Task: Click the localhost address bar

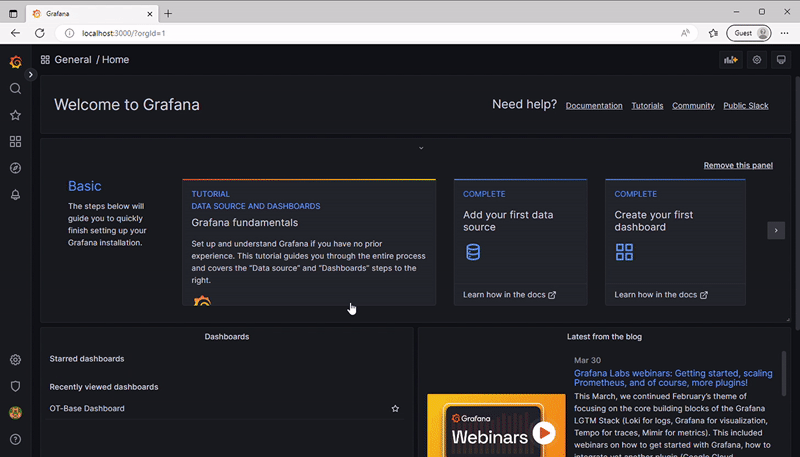Action: [x=378, y=33]
